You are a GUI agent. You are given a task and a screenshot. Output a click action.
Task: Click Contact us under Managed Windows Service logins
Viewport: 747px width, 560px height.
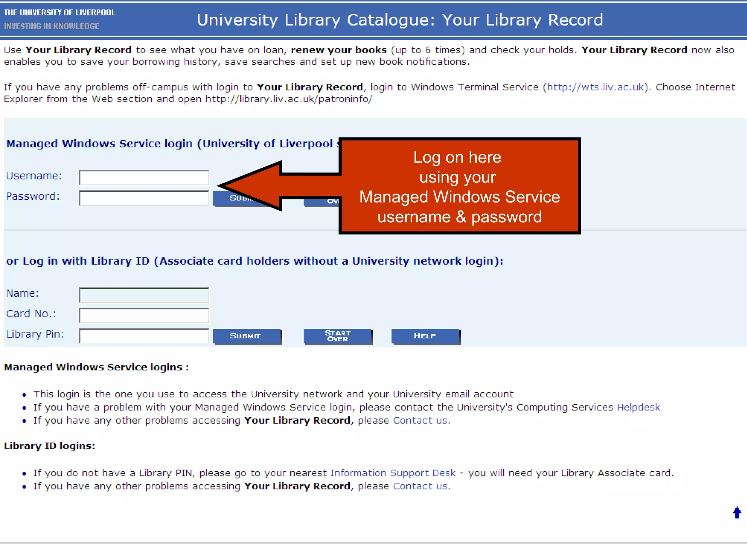(x=420, y=420)
